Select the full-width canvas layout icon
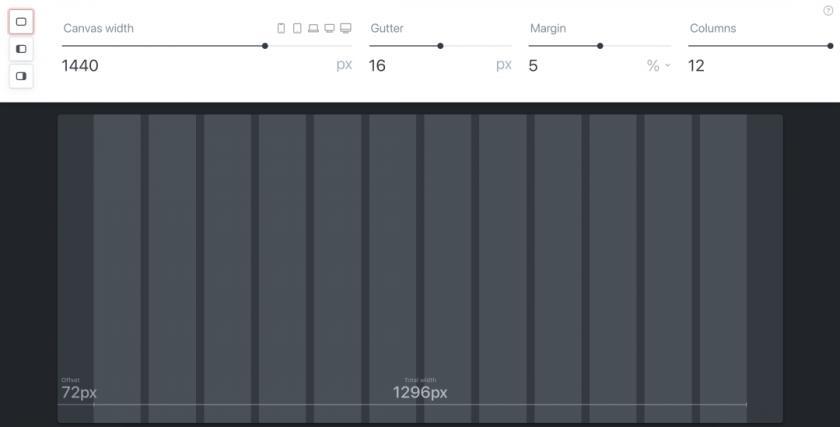This screenshot has width=840, height=427. point(21,21)
